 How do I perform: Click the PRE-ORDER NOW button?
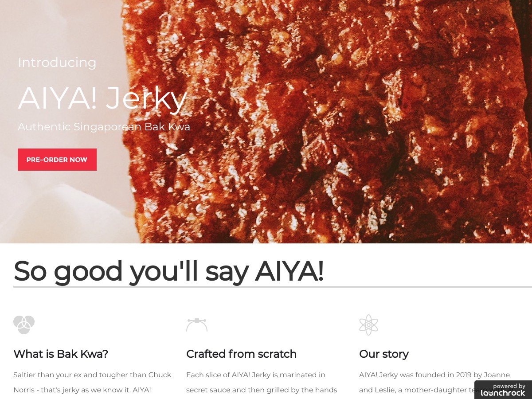[x=57, y=160]
